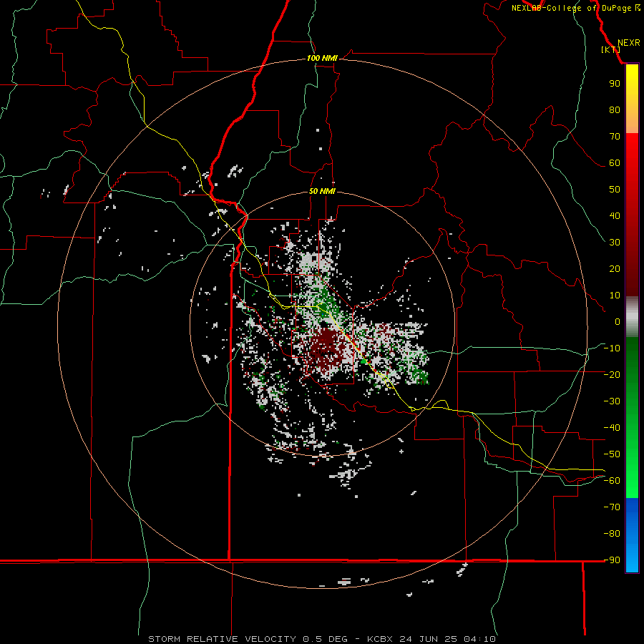Click the 50 NMI range ring label
This screenshot has height=644, width=644.
click(x=322, y=191)
